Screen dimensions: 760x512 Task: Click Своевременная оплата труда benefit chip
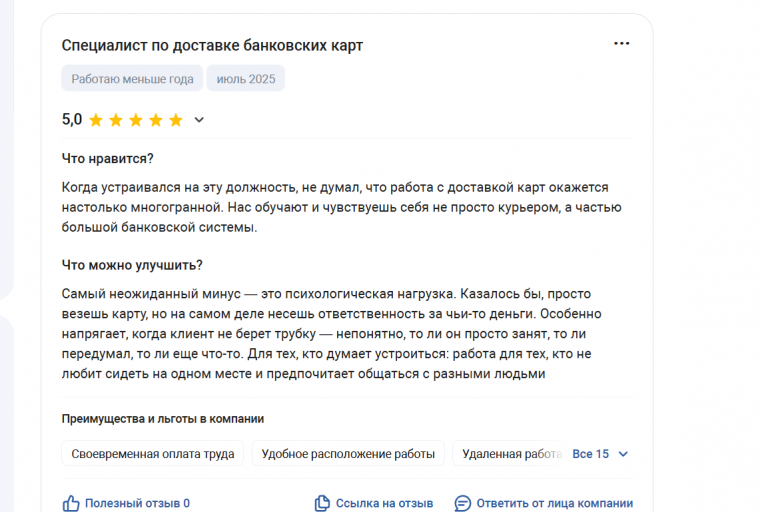pyautogui.click(x=153, y=454)
